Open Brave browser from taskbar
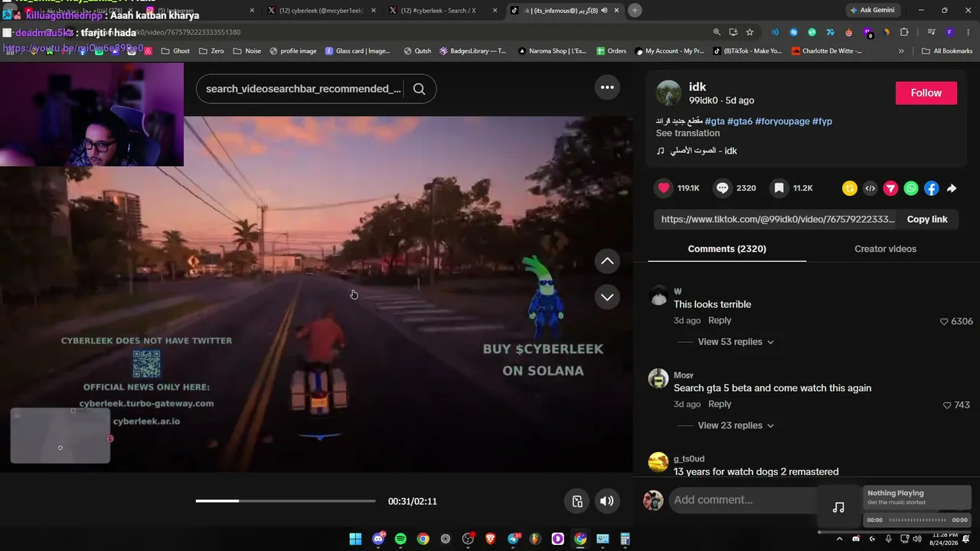The width and height of the screenshot is (980, 551). (490, 539)
